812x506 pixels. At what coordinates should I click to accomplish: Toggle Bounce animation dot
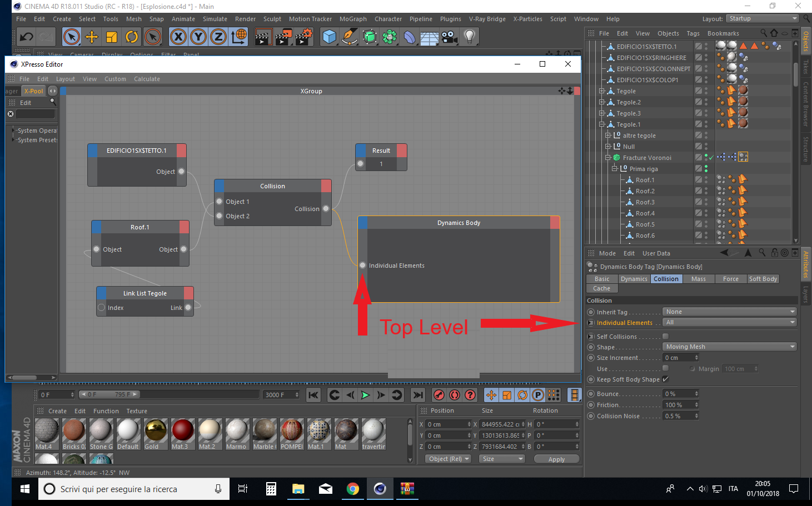[x=591, y=394]
